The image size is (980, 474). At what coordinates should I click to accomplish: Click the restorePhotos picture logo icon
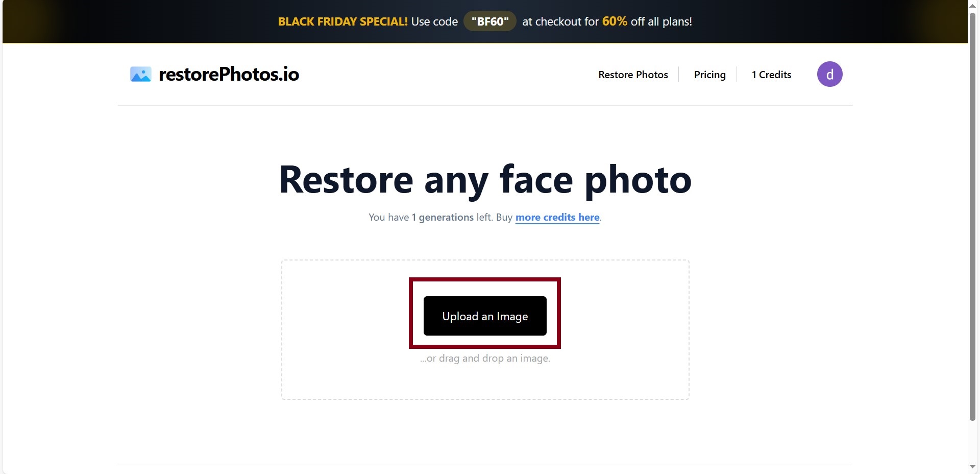[x=140, y=75]
